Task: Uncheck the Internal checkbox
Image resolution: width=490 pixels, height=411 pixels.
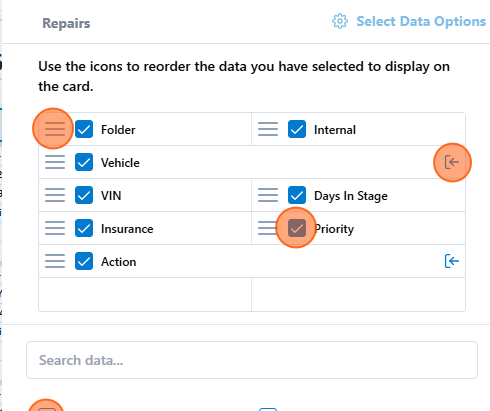Action: coord(297,129)
